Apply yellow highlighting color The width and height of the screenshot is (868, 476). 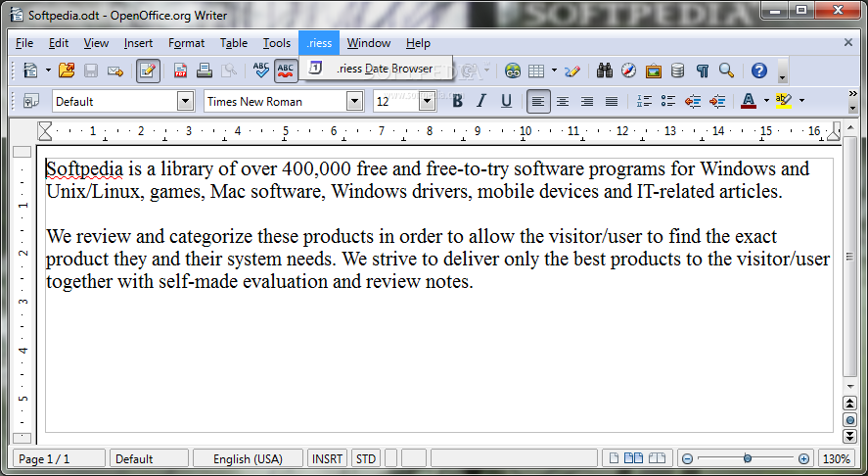coord(784,101)
